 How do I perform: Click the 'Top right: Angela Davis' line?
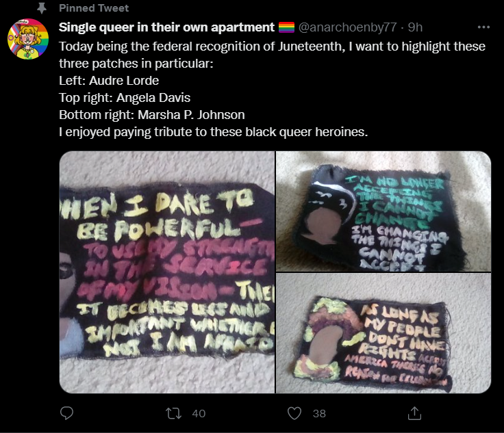click(x=125, y=98)
